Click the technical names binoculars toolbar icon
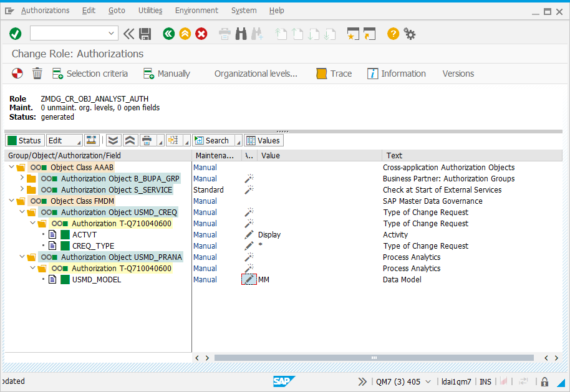570x392 pixels. [x=91, y=140]
